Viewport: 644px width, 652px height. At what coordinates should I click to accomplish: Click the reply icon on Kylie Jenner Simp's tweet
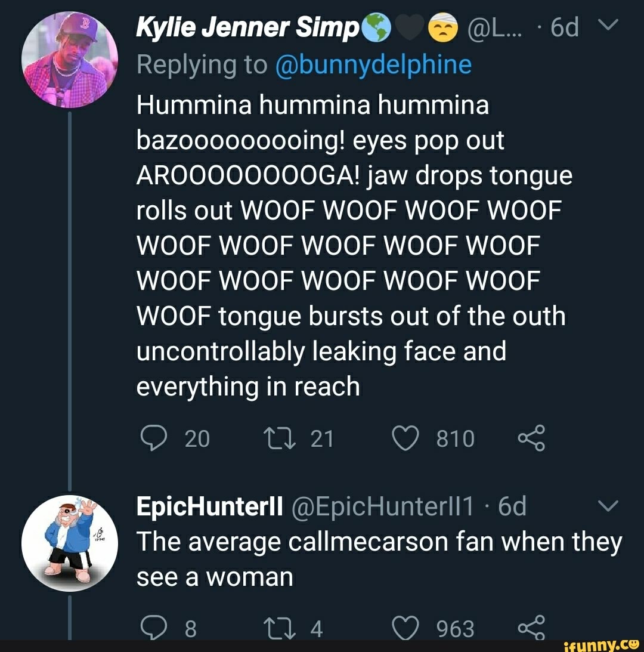(154, 438)
